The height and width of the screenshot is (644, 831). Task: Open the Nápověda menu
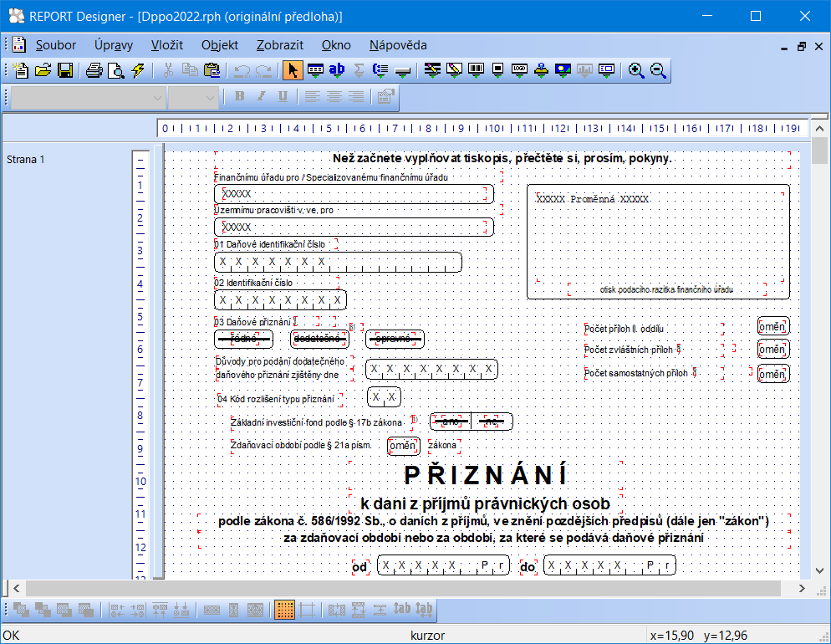coord(398,45)
